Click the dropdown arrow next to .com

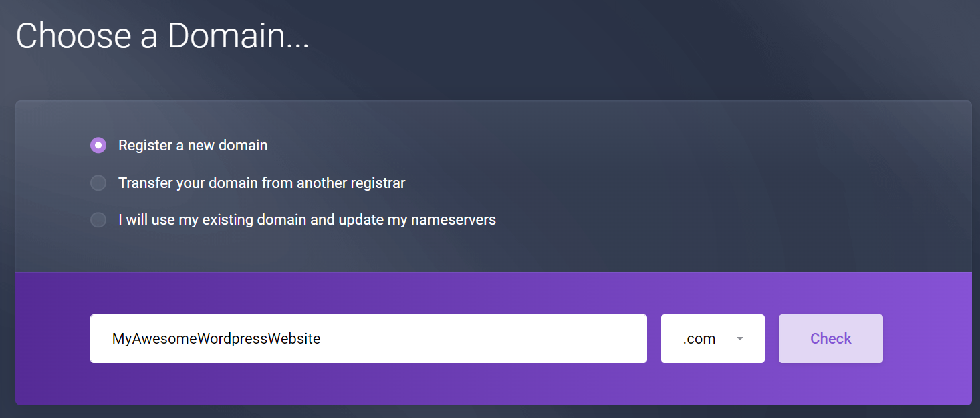739,338
